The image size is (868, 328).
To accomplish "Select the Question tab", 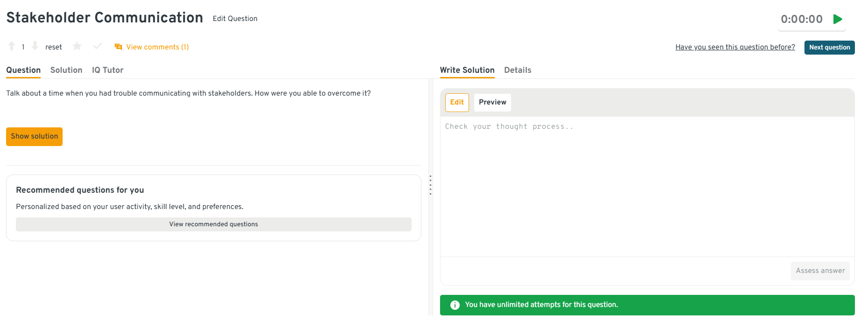I will pyautogui.click(x=23, y=70).
